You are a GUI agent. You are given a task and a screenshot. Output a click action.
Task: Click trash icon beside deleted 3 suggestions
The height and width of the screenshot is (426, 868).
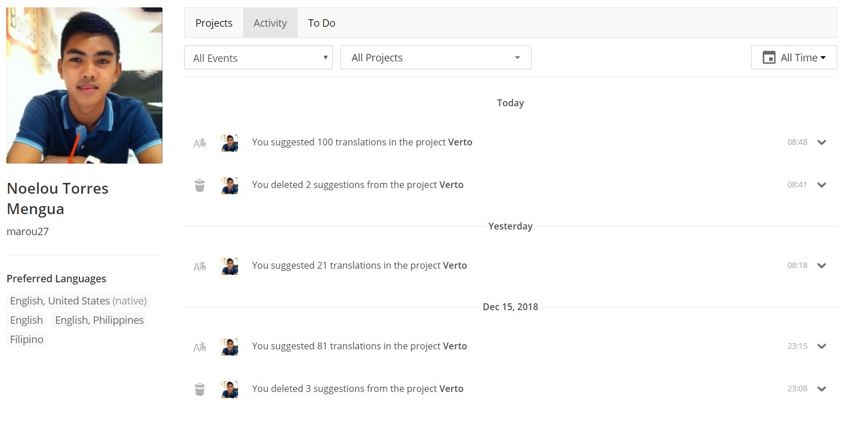pyautogui.click(x=199, y=389)
